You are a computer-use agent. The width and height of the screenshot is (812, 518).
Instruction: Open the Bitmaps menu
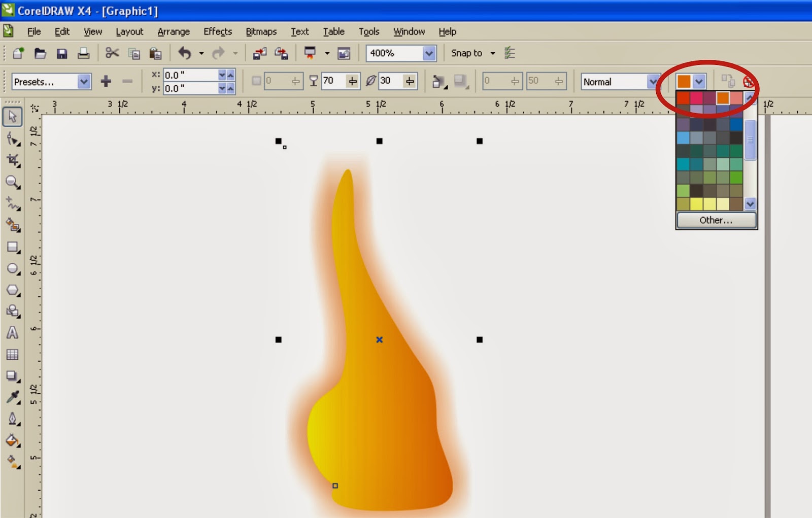[x=261, y=31]
